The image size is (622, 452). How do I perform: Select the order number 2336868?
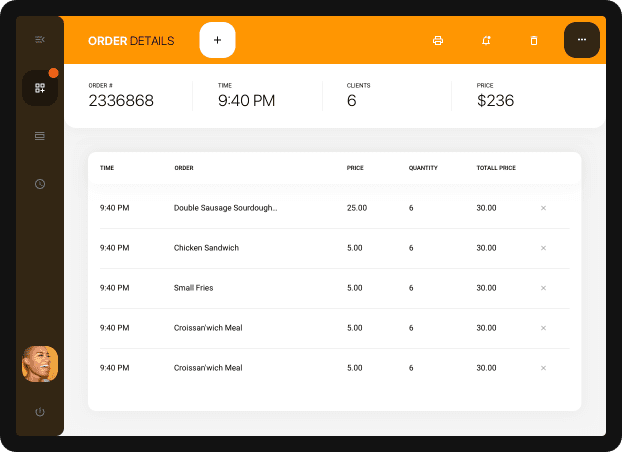[x=121, y=100]
